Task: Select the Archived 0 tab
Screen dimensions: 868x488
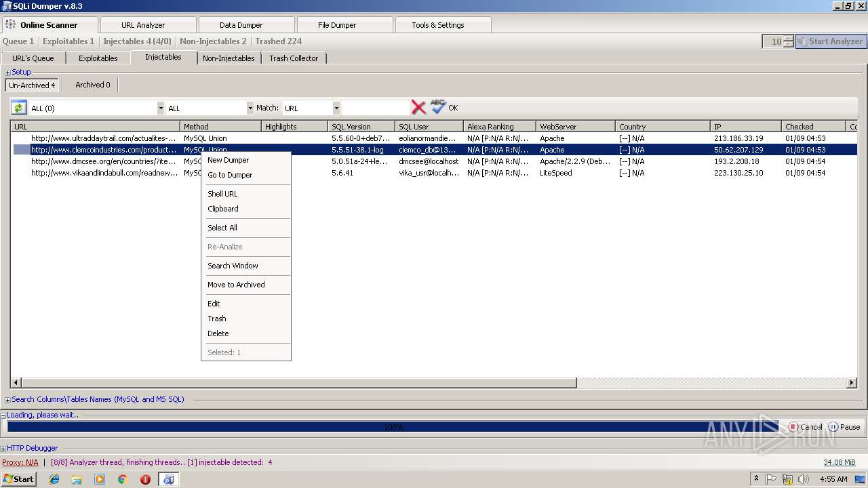Action: click(93, 85)
